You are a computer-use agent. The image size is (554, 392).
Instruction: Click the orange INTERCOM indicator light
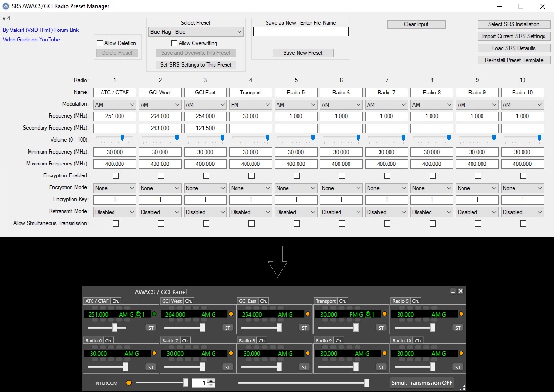pyautogui.click(x=128, y=383)
